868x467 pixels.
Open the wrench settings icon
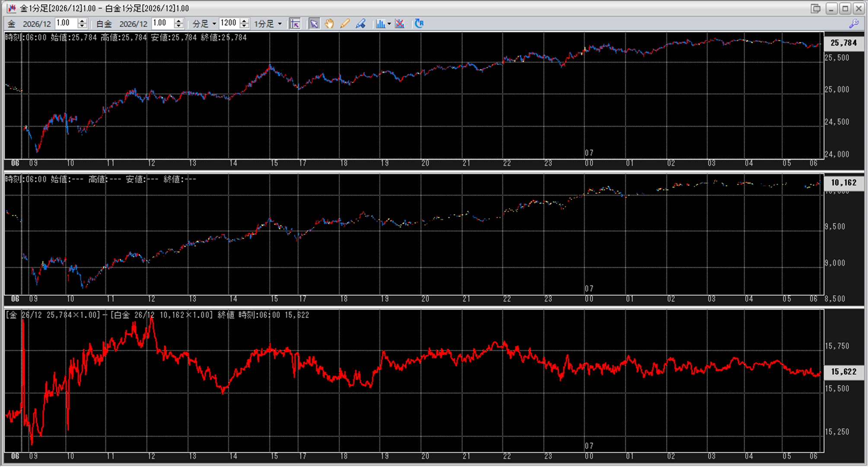pos(854,24)
